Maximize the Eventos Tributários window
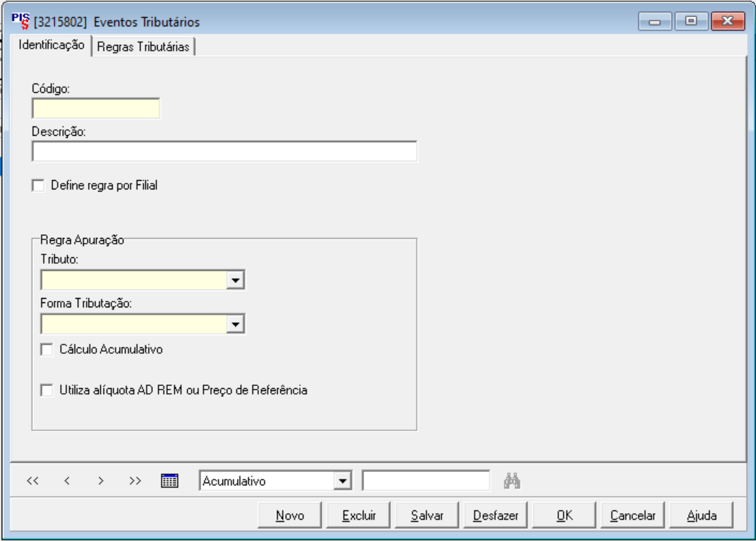Image resolution: width=756 pixels, height=541 pixels. 691,21
